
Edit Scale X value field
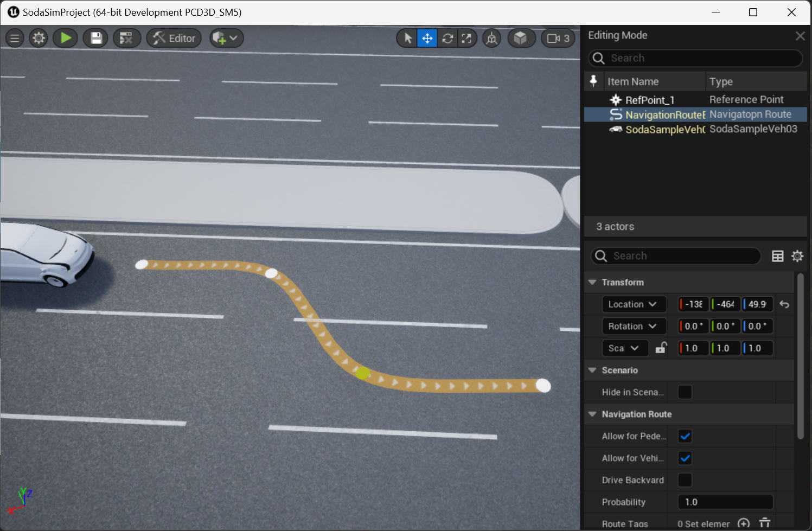[694, 348]
